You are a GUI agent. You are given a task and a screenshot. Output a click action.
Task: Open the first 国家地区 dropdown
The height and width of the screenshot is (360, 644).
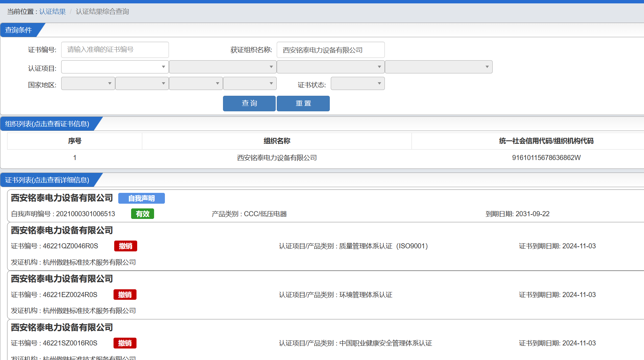pos(88,84)
